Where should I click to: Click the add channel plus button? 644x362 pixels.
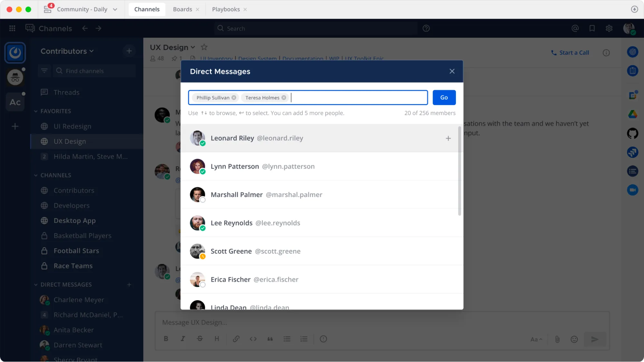click(129, 51)
